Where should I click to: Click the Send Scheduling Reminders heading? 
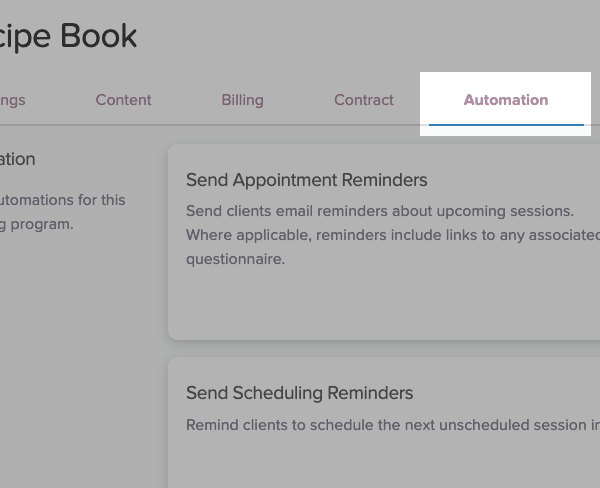point(299,393)
